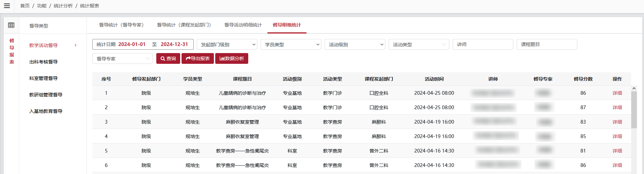This screenshot has height=174, width=644.
Task: Click end date 2024-12-31 field
Action: (174, 44)
